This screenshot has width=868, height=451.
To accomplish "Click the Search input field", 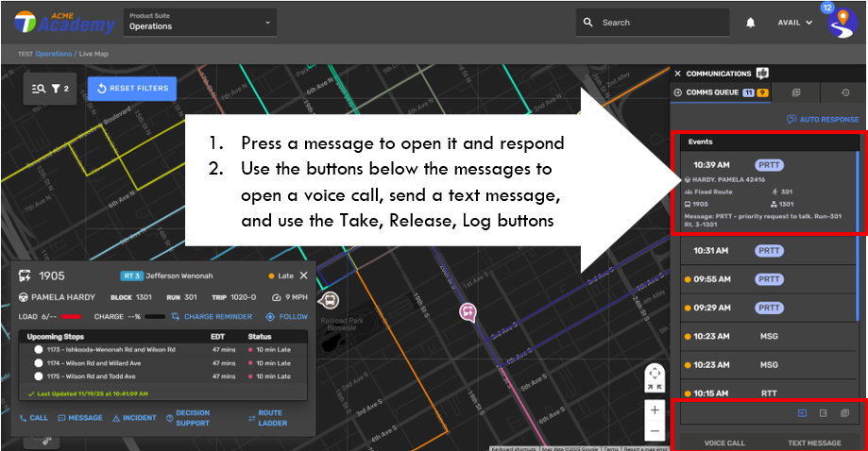I will pyautogui.click(x=652, y=23).
